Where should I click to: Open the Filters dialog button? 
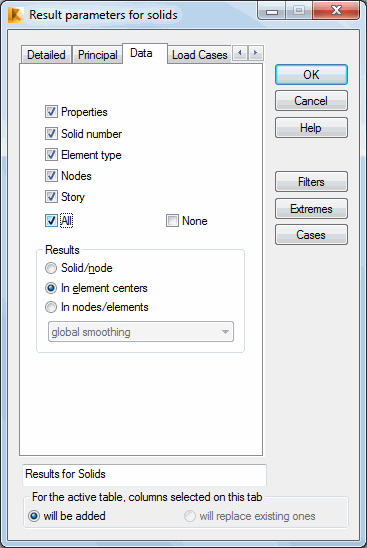click(x=311, y=182)
